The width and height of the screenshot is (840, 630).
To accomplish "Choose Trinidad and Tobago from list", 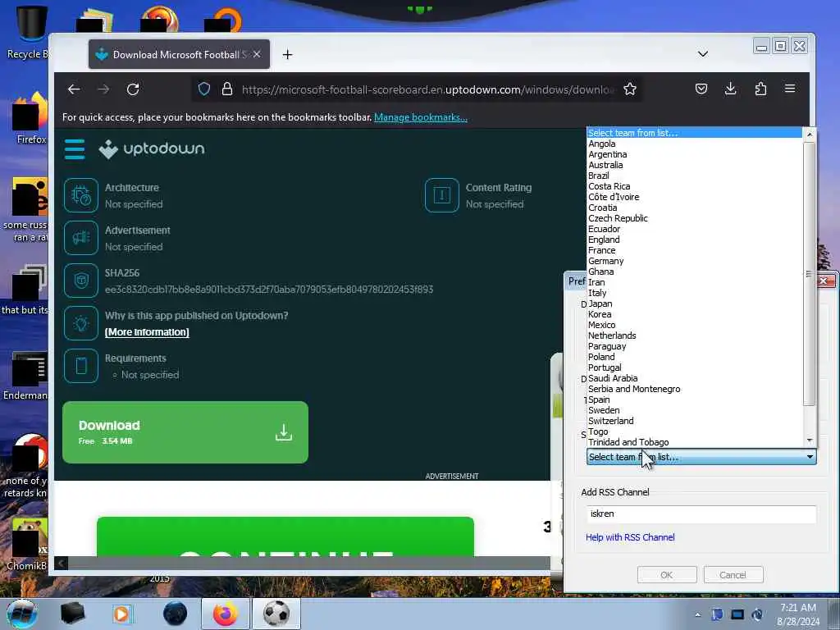I will (694, 442).
